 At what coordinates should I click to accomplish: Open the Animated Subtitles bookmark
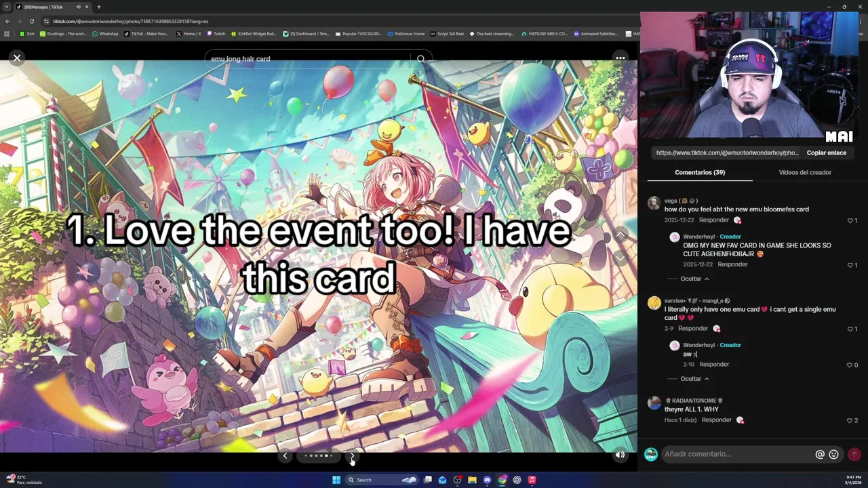pos(595,33)
